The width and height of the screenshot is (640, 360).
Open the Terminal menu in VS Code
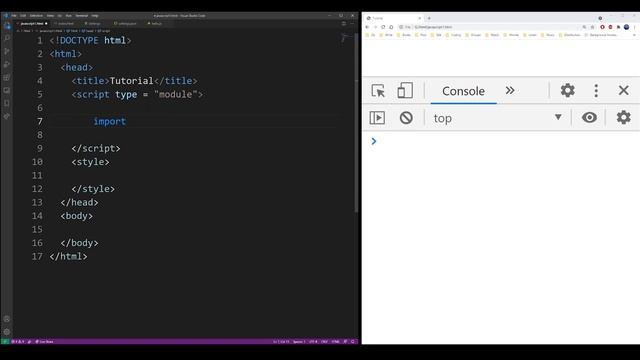click(82, 16)
